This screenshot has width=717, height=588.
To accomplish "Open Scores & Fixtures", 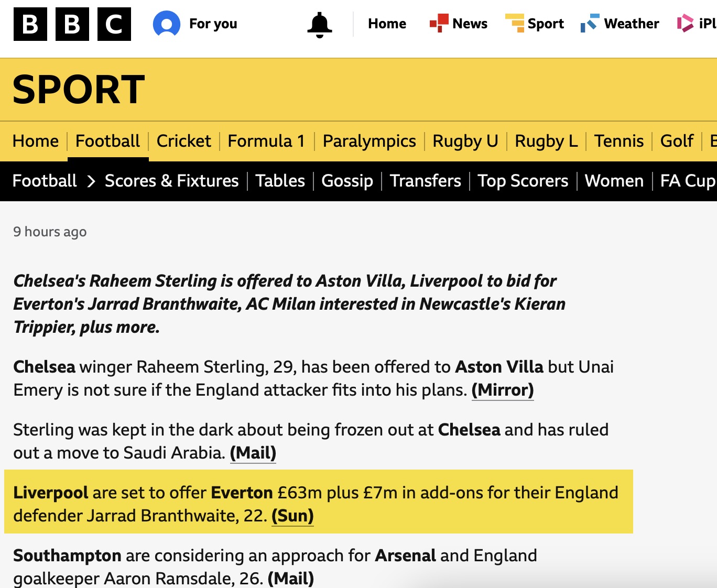I will [x=172, y=181].
